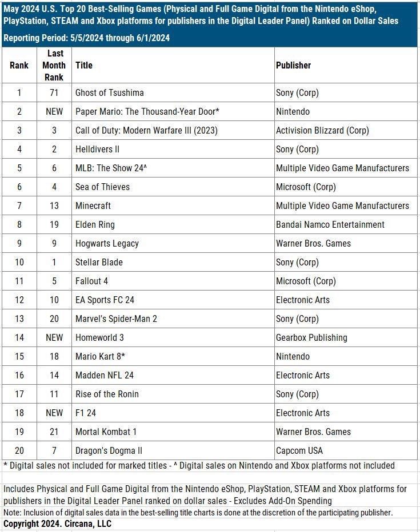
Task: Select the Gearbox Publishing publisher cell
Action: pyautogui.click(x=311, y=337)
